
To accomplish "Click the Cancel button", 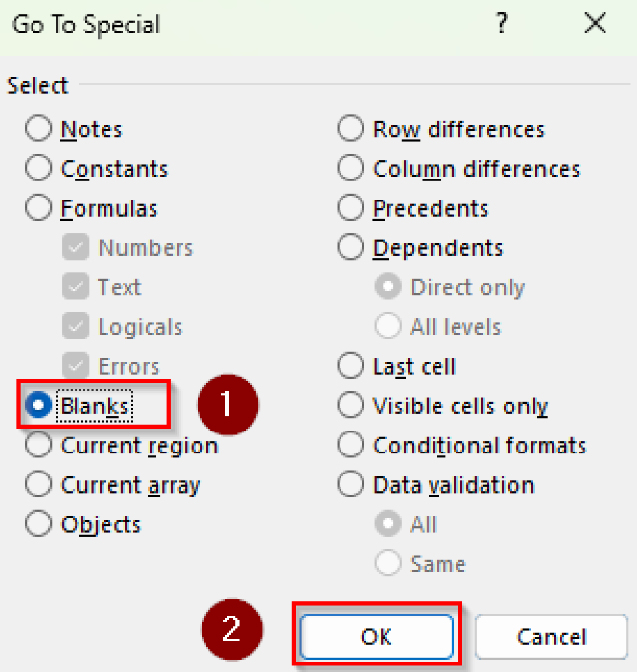I will pyautogui.click(x=551, y=636).
